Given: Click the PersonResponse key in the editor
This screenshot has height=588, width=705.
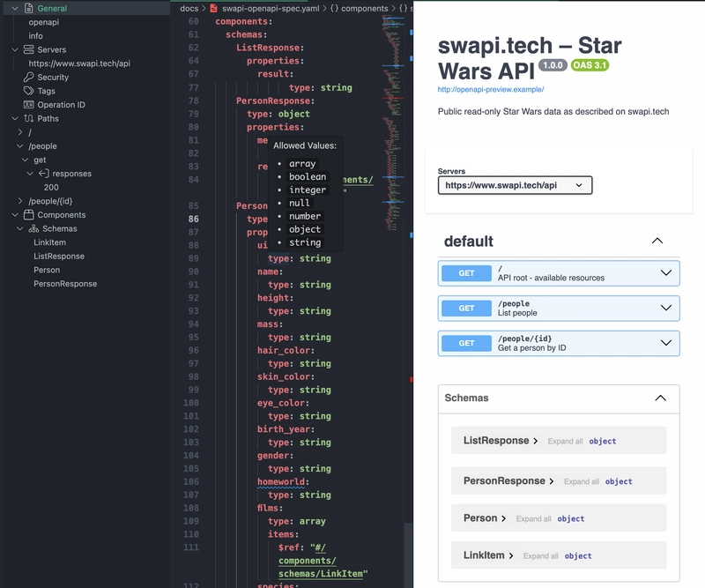Looking at the screenshot, I should 274,100.
